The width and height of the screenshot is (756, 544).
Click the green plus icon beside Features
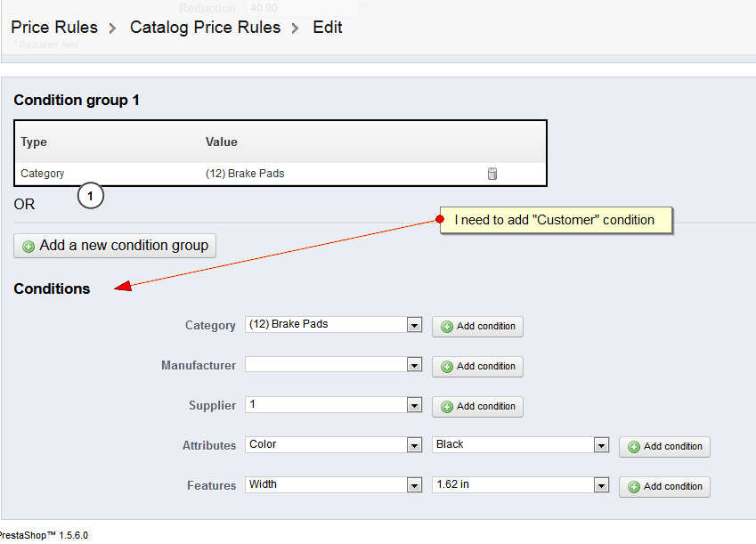pyautogui.click(x=634, y=487)
